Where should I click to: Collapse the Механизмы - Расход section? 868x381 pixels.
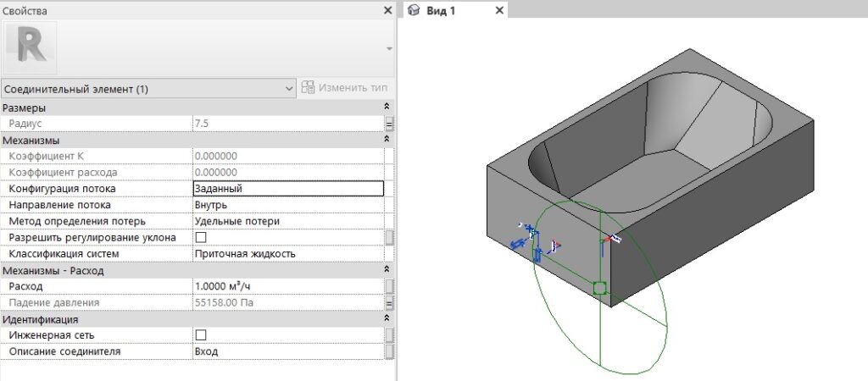[387, 270]
